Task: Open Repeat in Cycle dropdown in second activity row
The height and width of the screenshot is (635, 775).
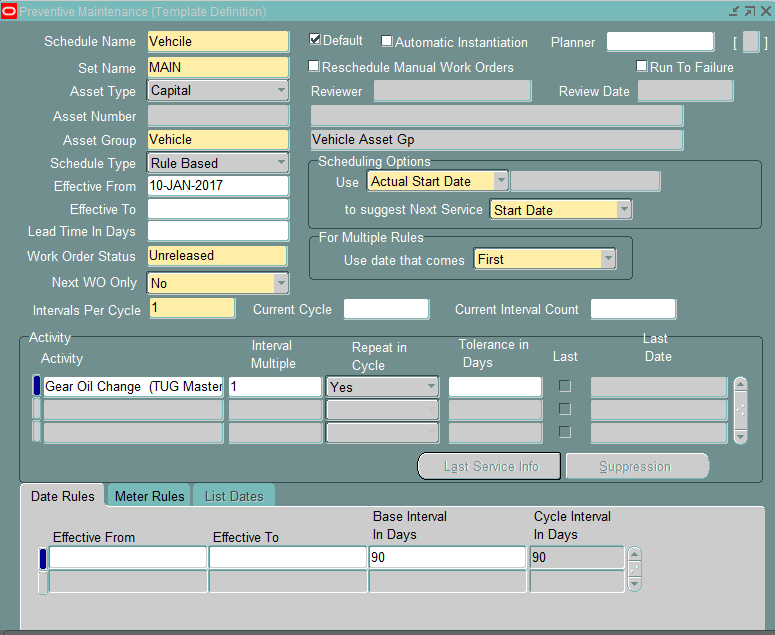Action: pyautogui.click(x=382, y=410)
